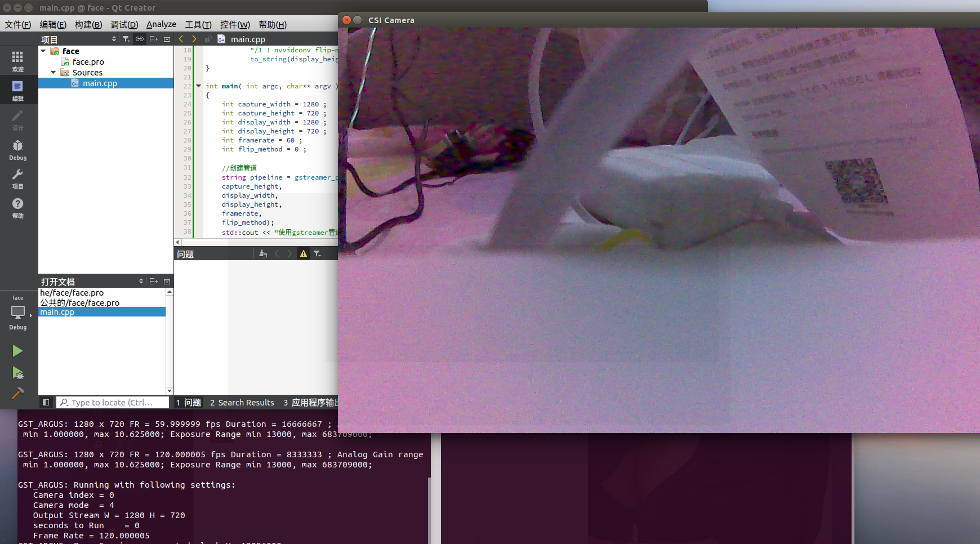This screenshot has height=544, width=980.
Task: Toggle show warnings in Issues pane
Action: (x=304, y=254)
